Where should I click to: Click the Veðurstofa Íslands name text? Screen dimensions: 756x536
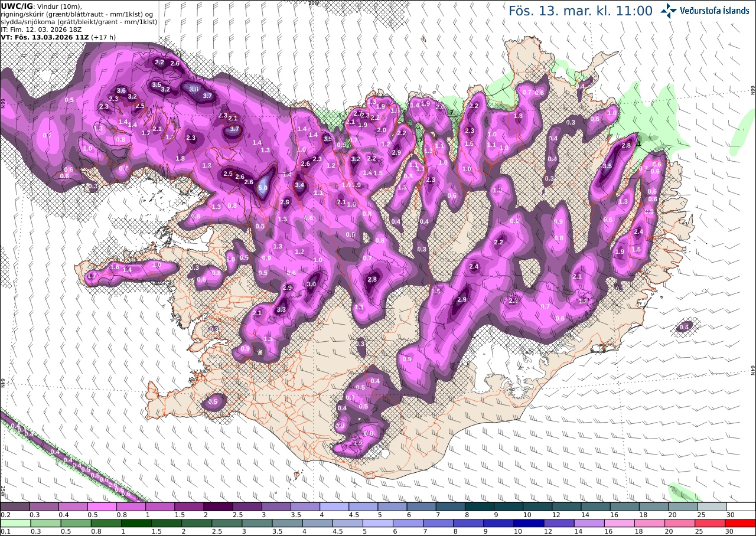[x=715, y=11]
